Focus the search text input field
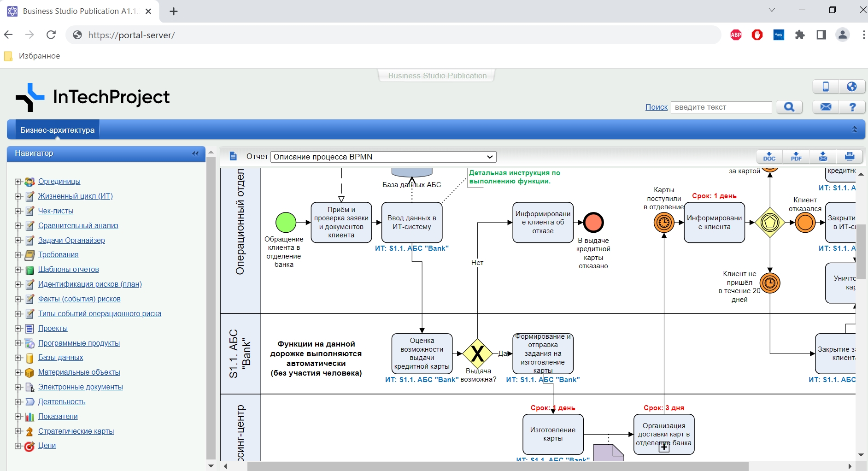The height and width of the screenshot is (471, 868). [x=721, y=107]
